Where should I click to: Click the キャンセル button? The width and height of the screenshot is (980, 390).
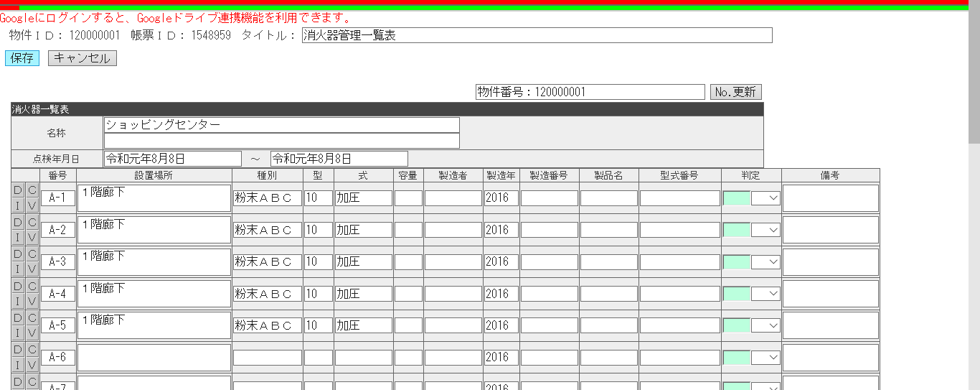coord(82,58)
